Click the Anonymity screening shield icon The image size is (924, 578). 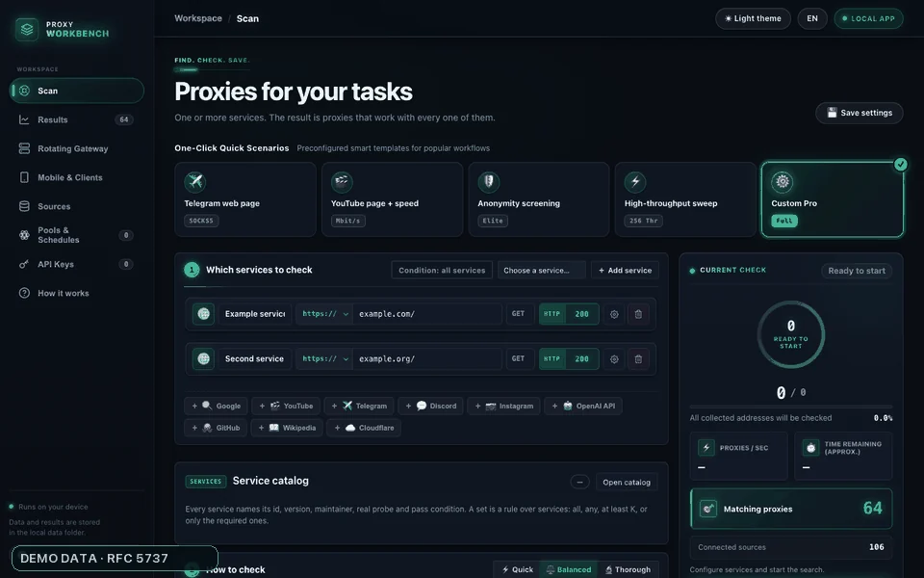489,182
